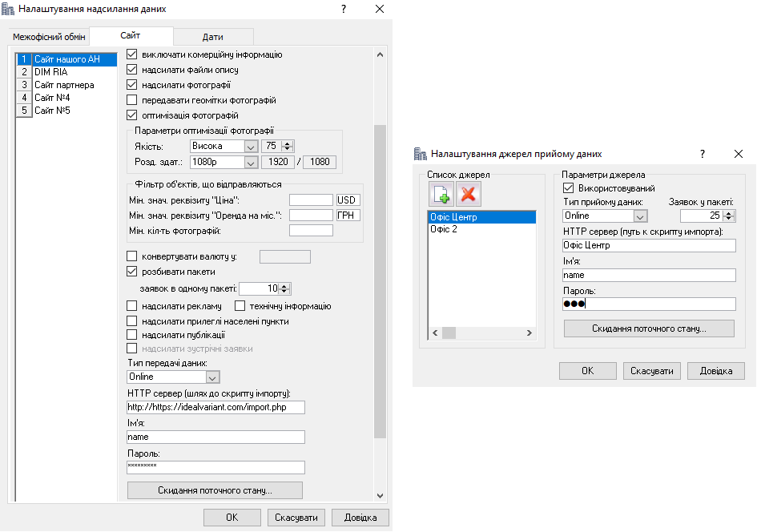The height and width of the screenshot is (532, 757).
Task: Open the 'Межофісний обмін' tab
Action: pyautogui.click(x=49, y=37)
